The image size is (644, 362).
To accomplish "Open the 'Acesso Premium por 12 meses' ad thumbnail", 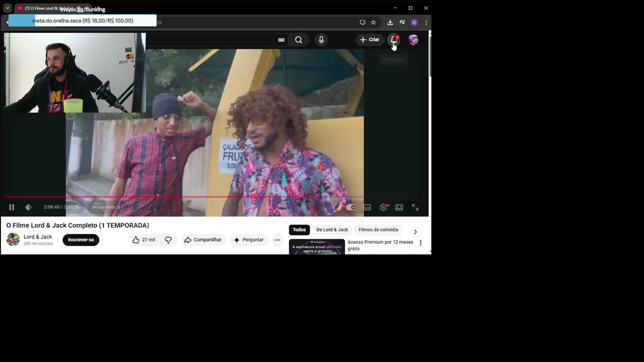I will pyautogui.click(x=317, y=247).
